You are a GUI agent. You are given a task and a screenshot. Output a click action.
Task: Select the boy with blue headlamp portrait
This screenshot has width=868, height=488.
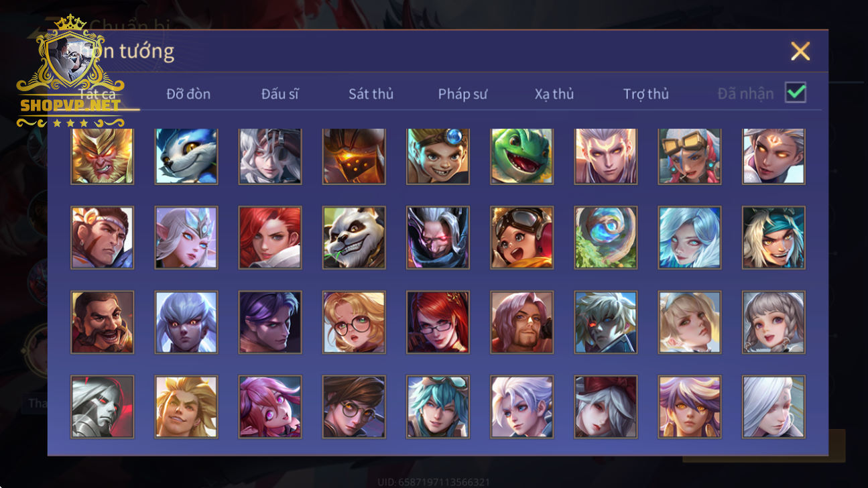coord(438,156)
